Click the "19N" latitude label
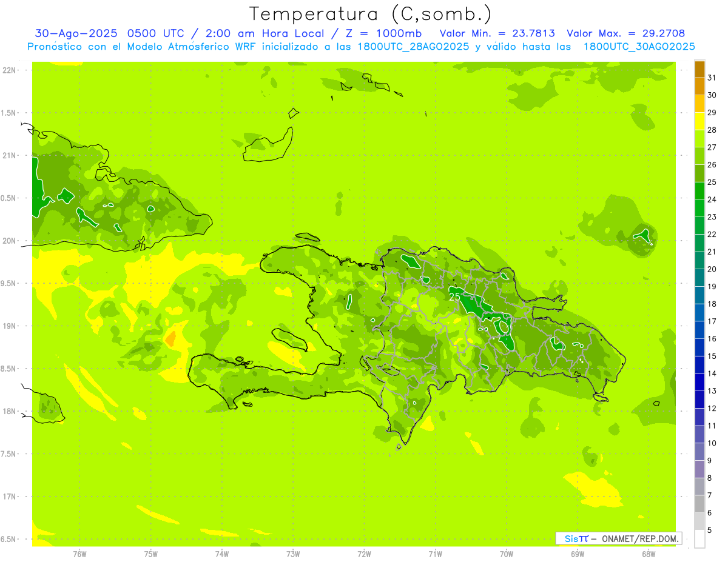 (9, 326)
